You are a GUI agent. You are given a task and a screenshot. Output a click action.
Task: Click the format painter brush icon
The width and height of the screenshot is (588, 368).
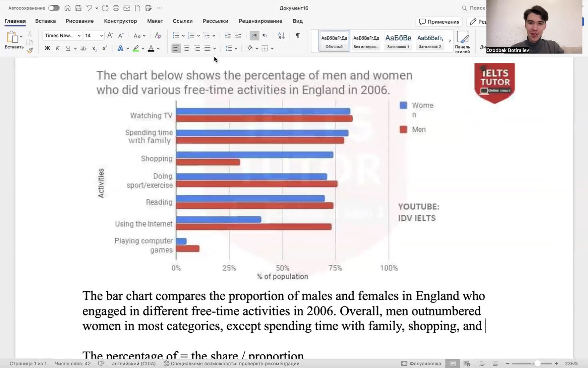[x=30, y=50]
